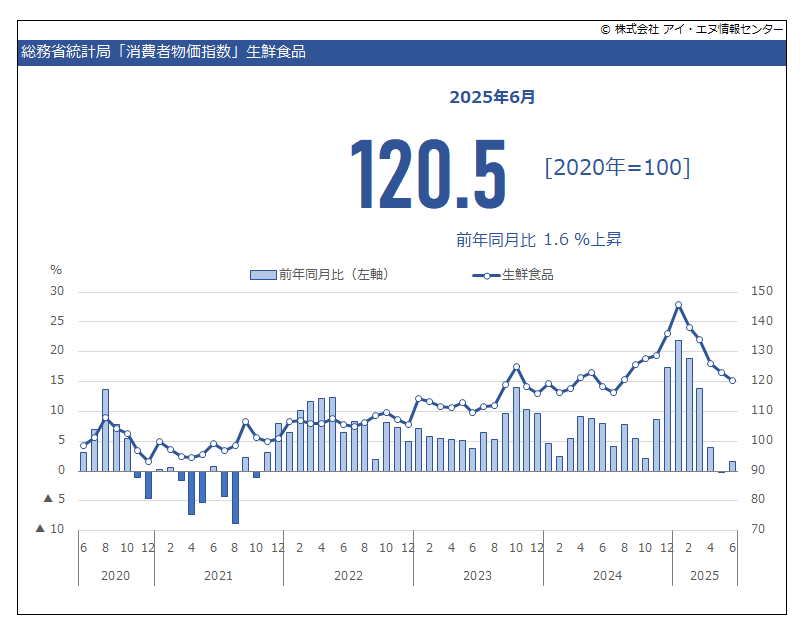Viewport: 804px width, 635px height.
Task: Click right axis label 80
Action: click(x=758, y=499)
